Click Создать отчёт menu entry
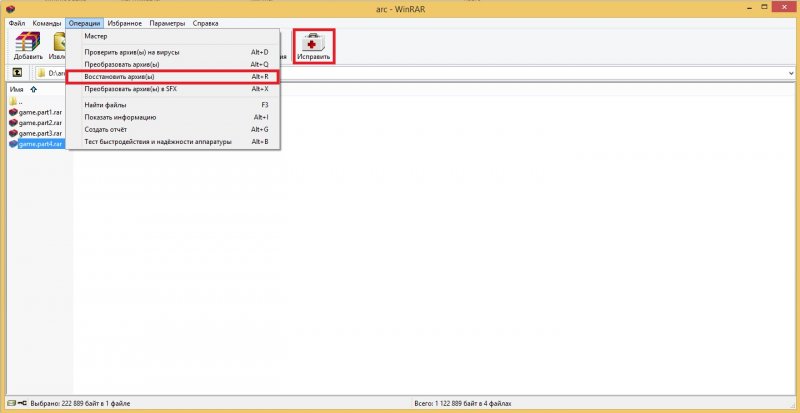800x413 pixels. pos(106,129)
